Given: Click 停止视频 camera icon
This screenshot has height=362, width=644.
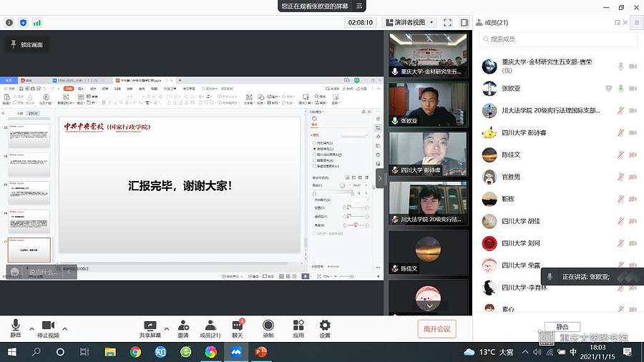Looking at the screenshot, I should [x=48, y=326].
